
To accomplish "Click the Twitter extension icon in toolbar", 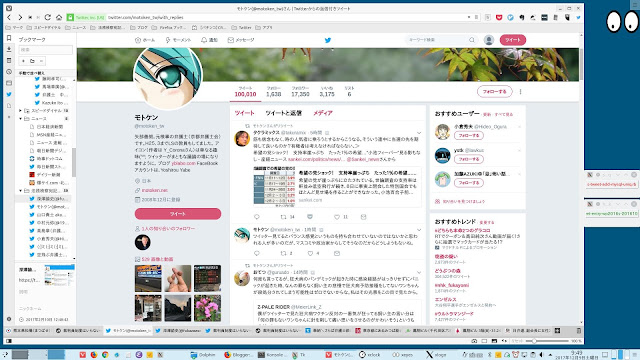I will pyautogui.click(x=578, y=18).
